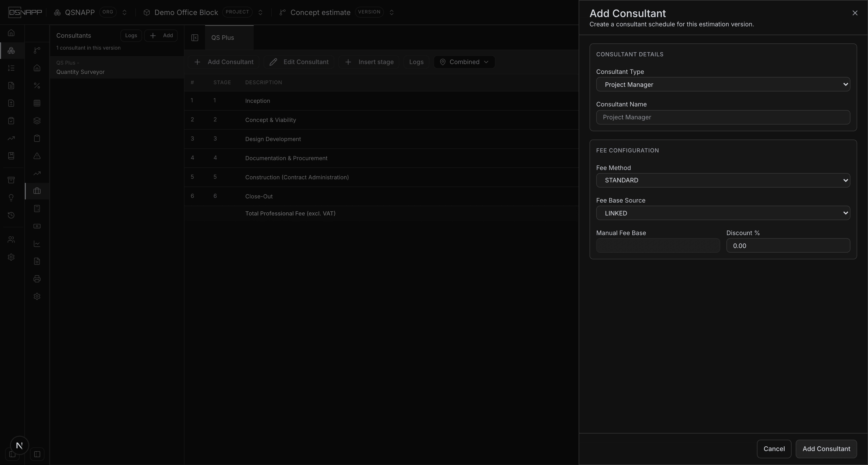
Task: Open the lightbulb icon in sidebar
Action: pos(11,197)
